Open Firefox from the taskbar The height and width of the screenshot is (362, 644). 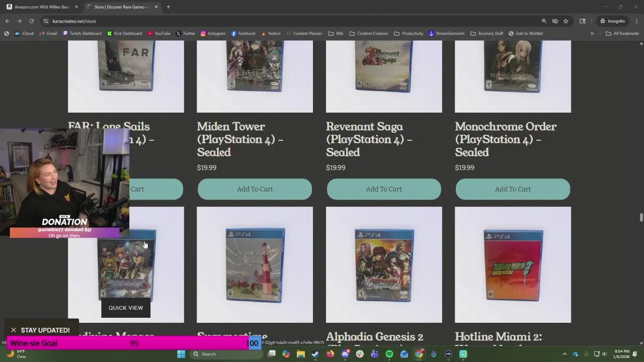pyautogui.click(x=330, y=354)
